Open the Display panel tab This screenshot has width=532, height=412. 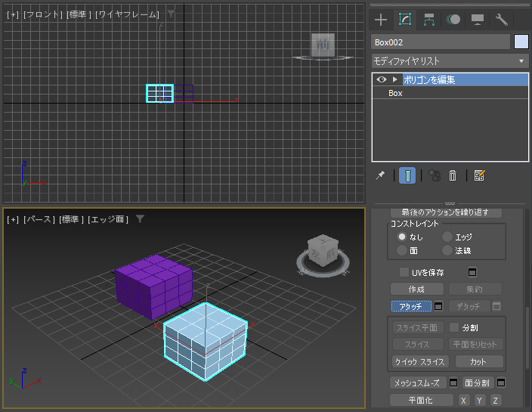[478, 20]
